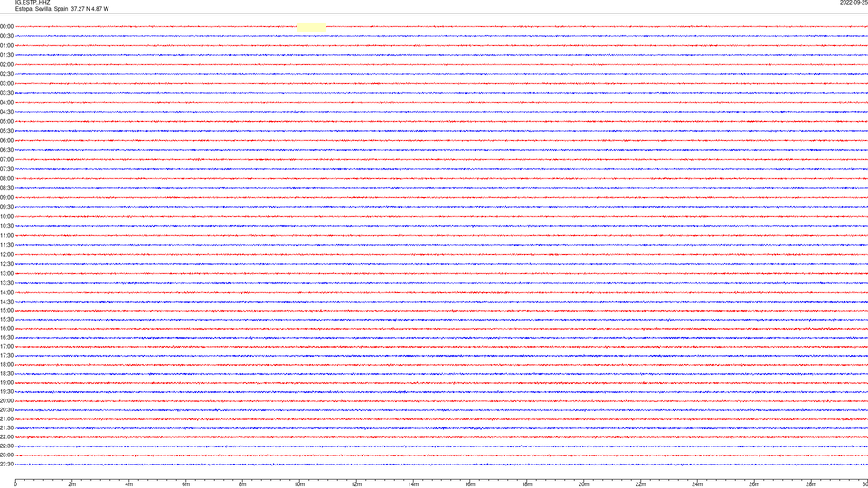Select the 10:30 row time label
This screenshot has width=868, height=488.
[6, 226]
